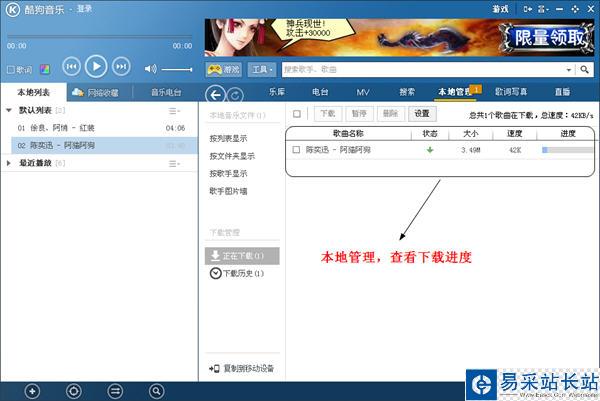The width and height of the screenshot is (600, 401).
Task: Click the round refresh button
Action: click(x=235, y=95)
